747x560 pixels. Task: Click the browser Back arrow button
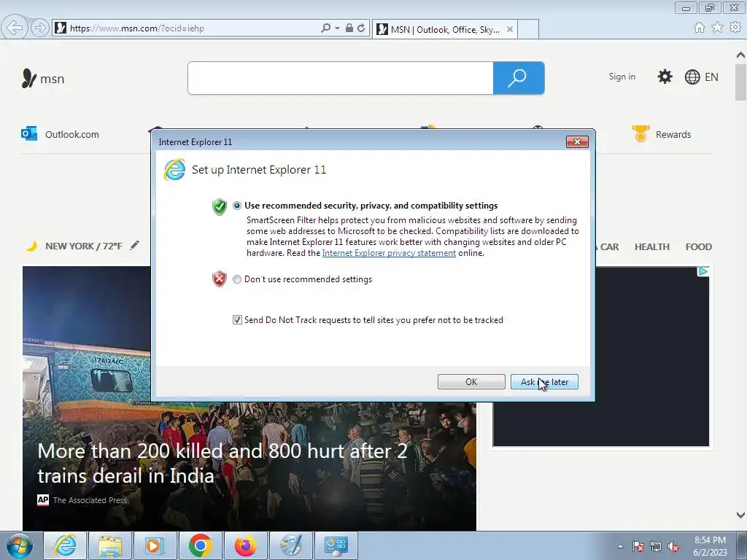[15, 28]
